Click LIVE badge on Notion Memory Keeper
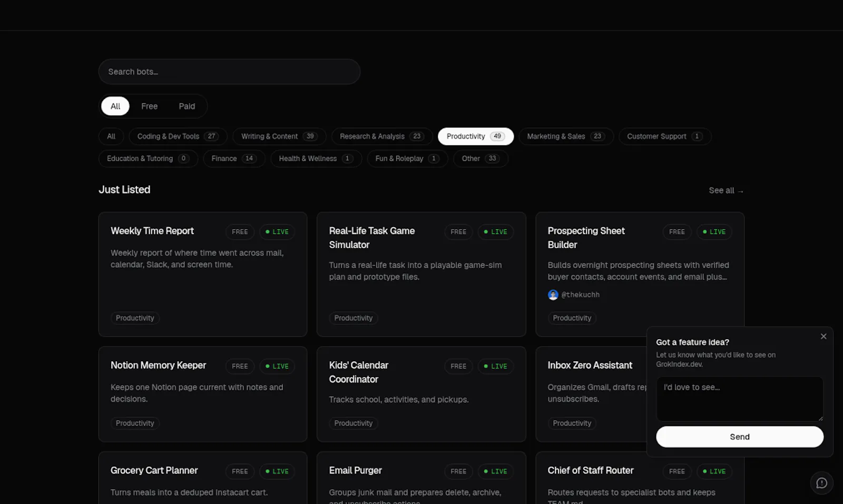The width and height of the screenshot is (843, 504). [277, 366]
